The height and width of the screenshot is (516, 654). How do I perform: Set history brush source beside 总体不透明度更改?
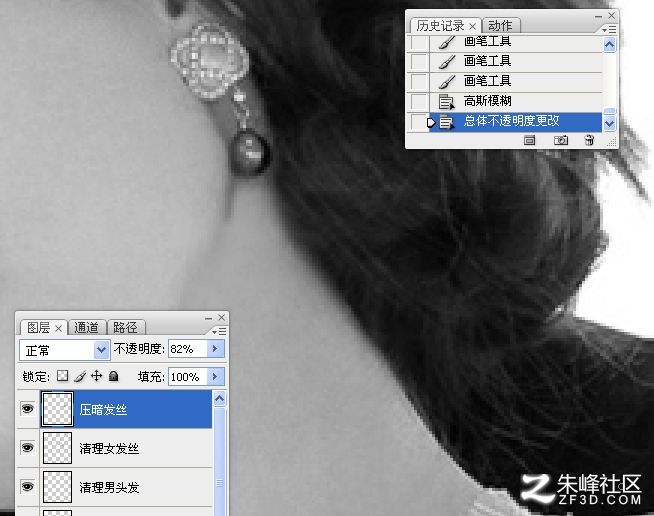419,121
